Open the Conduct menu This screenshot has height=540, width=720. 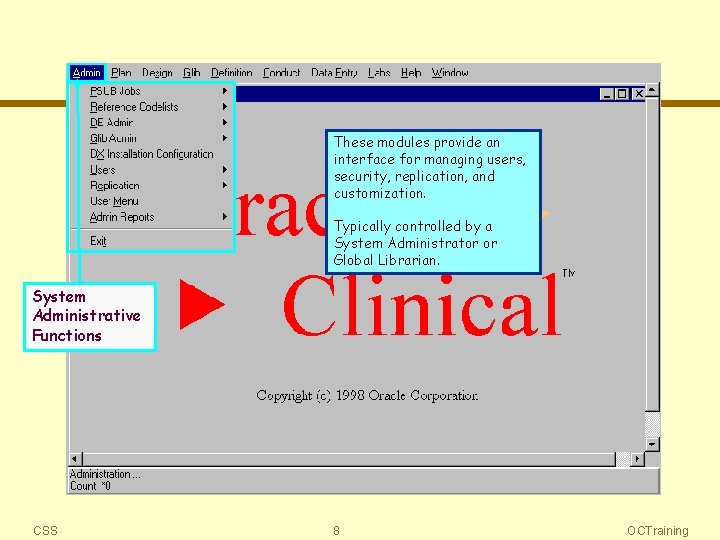(281, 73)
